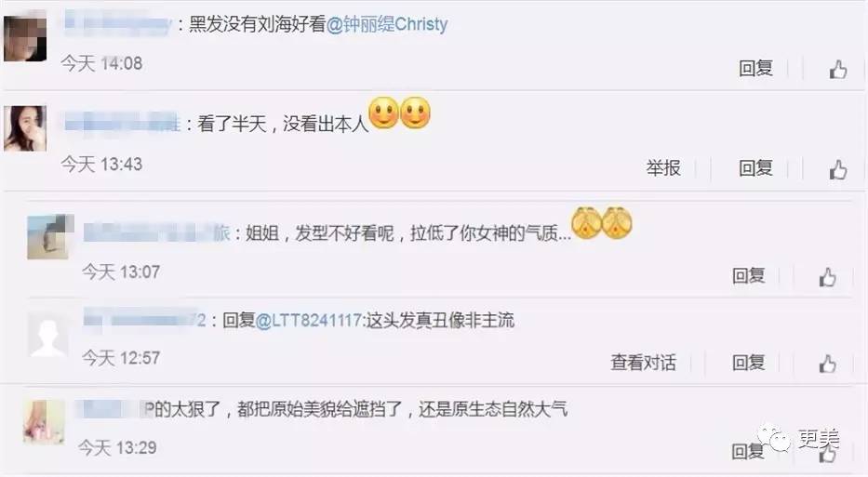Open avatar of the 13:29 commenter

(x=44, y=422)
